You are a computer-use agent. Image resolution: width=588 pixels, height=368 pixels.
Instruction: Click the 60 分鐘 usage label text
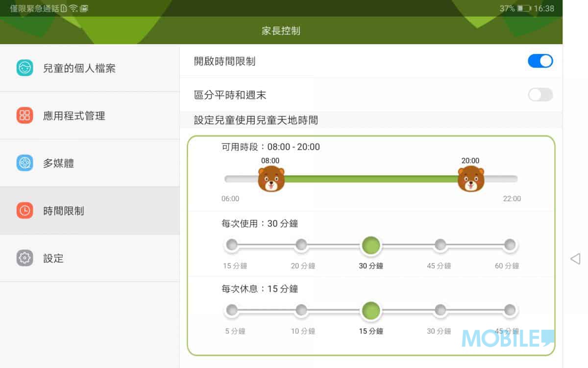(507, 266)
